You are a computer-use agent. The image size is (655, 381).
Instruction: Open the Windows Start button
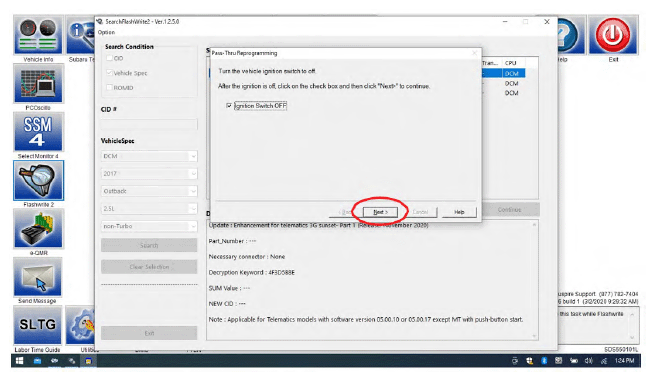coord(20,361)
